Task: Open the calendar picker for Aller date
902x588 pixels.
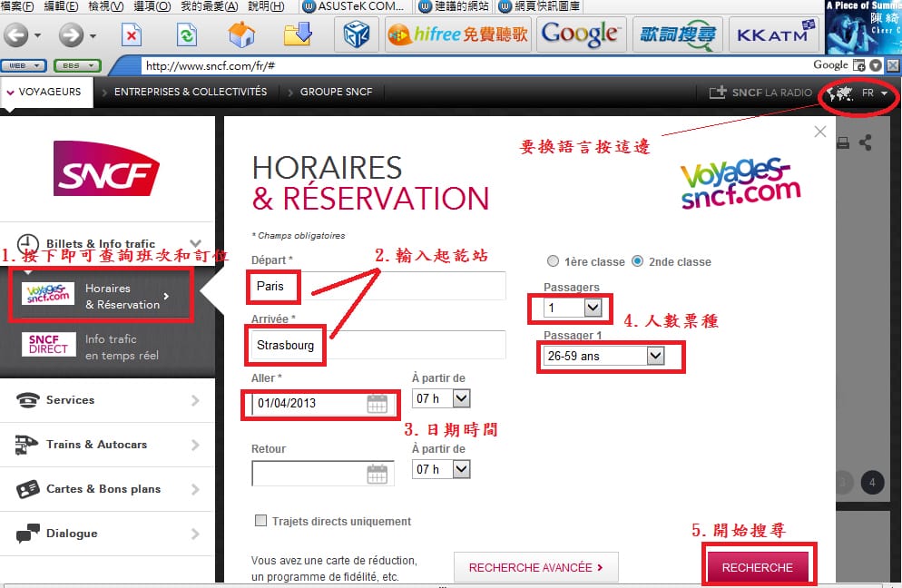Action: pos(377,404)
